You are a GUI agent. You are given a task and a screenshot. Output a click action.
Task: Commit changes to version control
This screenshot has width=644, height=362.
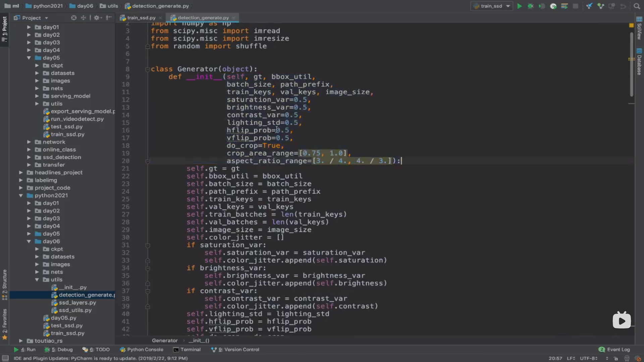tap(601, 6)
